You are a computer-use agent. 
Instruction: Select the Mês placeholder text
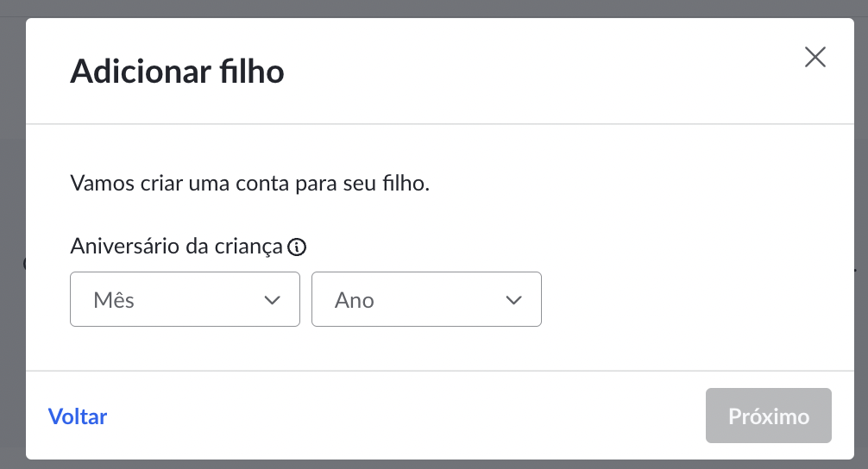(x=114, y=300)
